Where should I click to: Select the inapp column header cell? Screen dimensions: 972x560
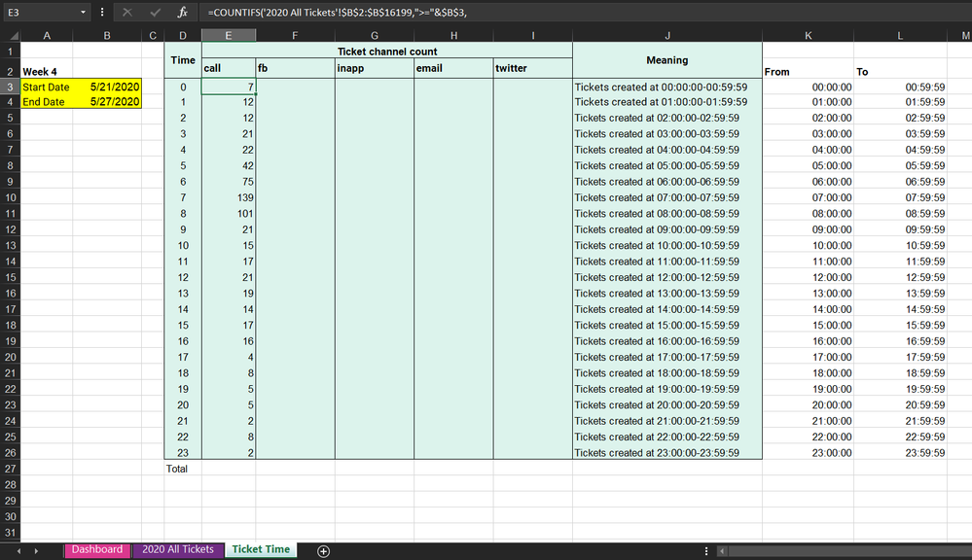point(375,68)
